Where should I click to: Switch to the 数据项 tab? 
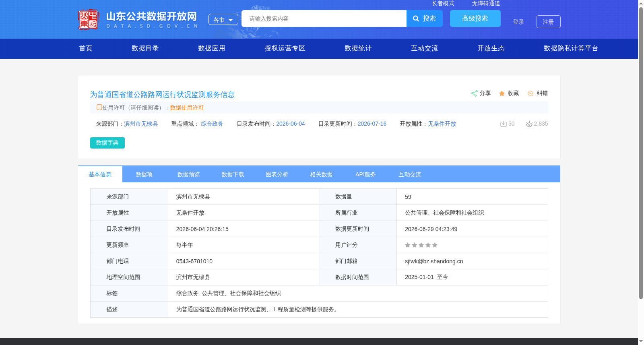(x=144, y=174)
